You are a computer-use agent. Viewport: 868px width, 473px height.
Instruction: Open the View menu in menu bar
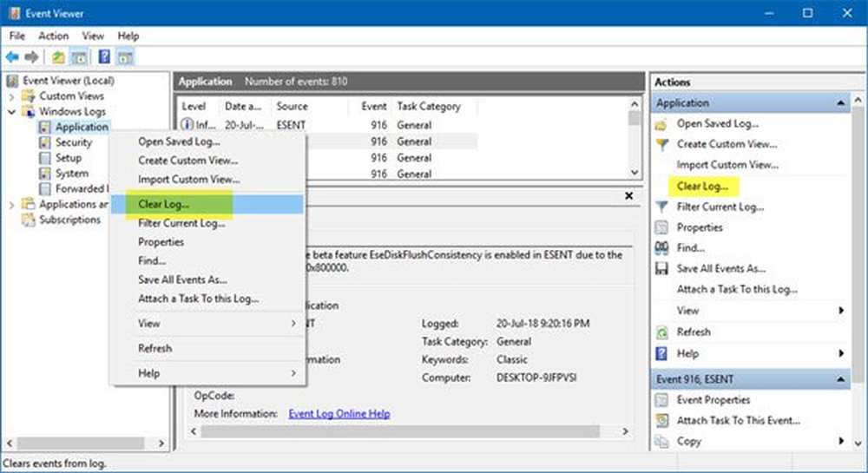[93, 36]
